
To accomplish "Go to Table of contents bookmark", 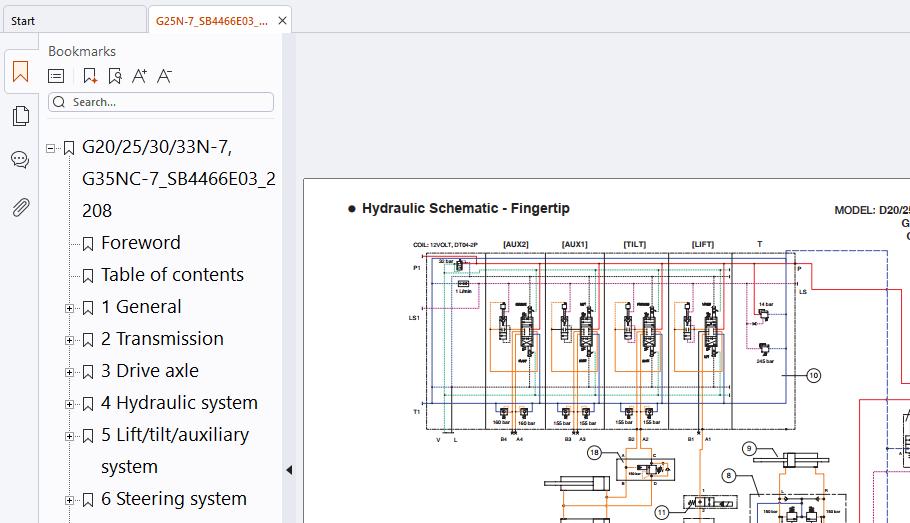I will pos(172,275).
